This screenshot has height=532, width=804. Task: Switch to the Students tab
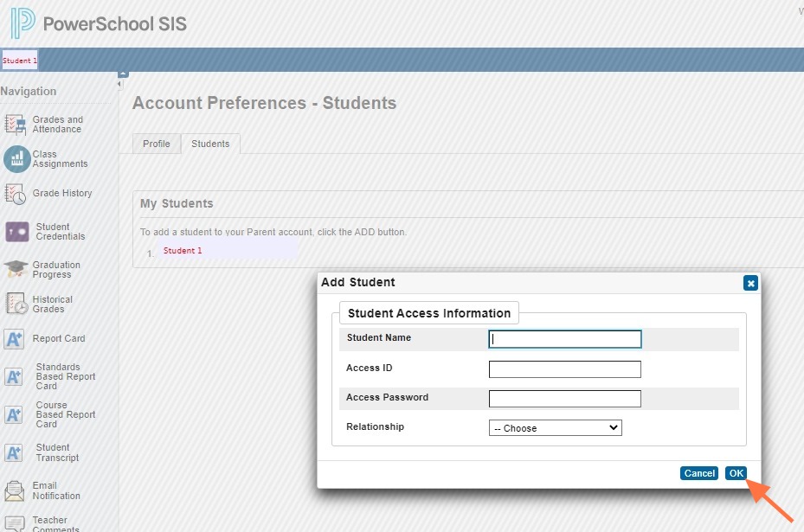(210, 144)
